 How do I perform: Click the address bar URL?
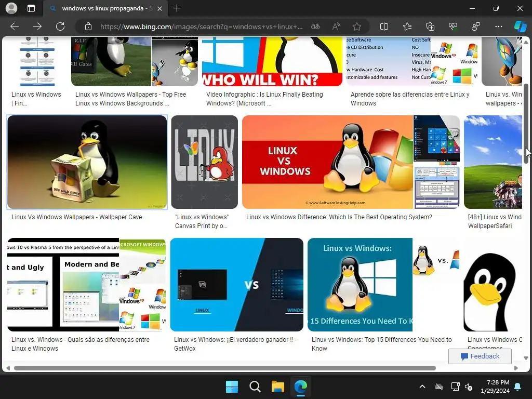click(201, 26)
